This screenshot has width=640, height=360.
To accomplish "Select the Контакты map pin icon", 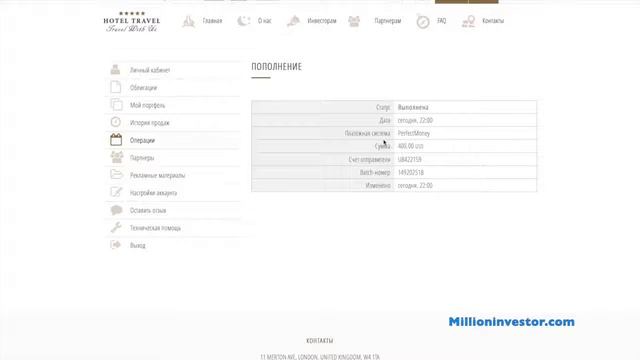I will tap(469, 21).
